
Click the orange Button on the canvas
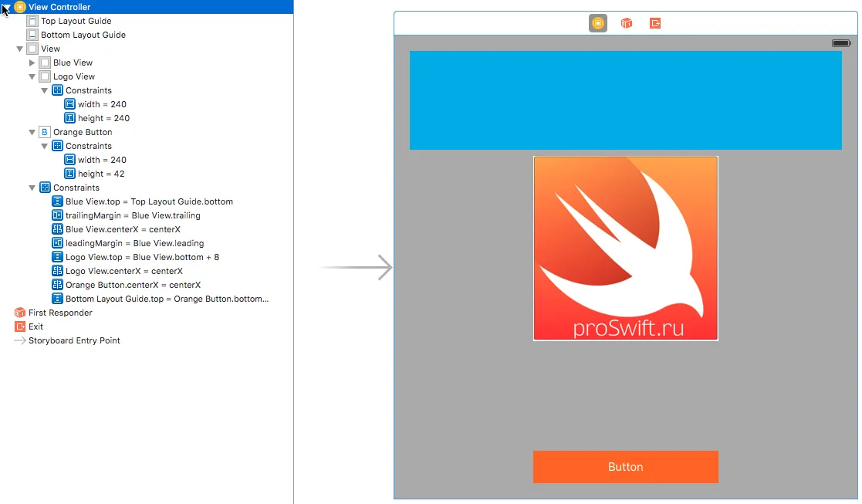pyautogui.click(x=626, y=467)
